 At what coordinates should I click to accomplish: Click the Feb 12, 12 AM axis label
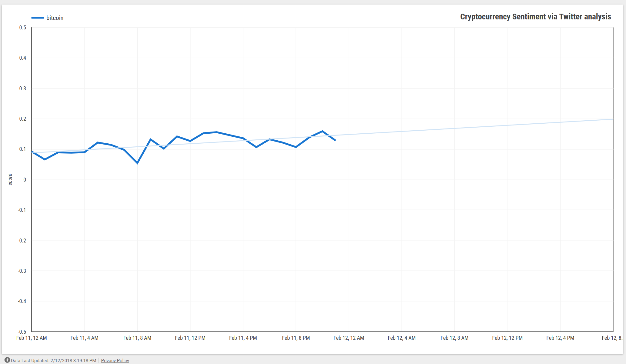point(349,338)
